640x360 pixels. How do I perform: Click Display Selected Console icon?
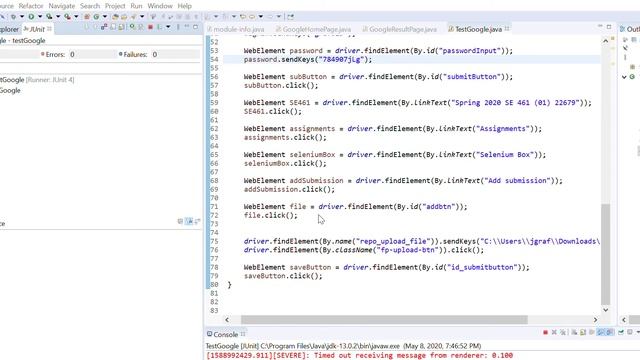point(630,332)
